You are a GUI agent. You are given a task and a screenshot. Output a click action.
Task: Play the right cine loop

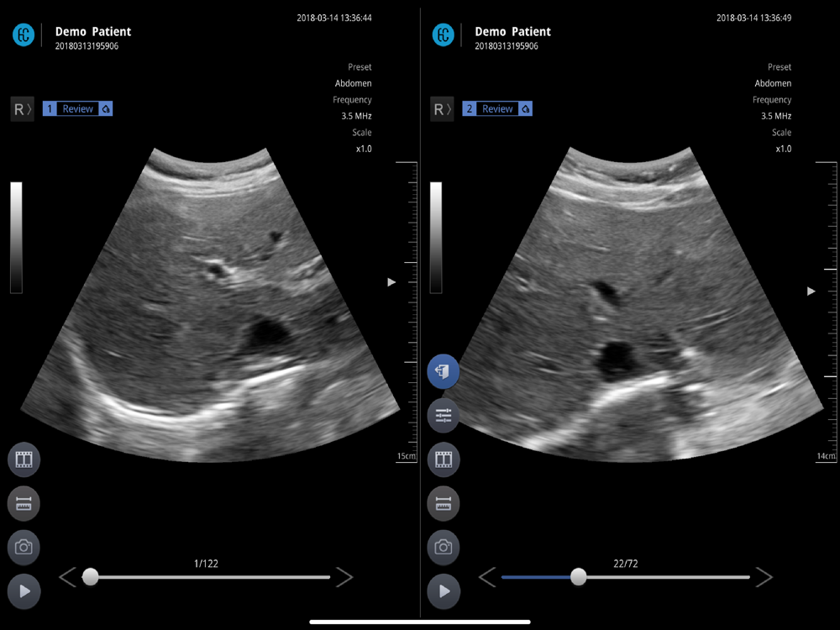pos(444,591)
